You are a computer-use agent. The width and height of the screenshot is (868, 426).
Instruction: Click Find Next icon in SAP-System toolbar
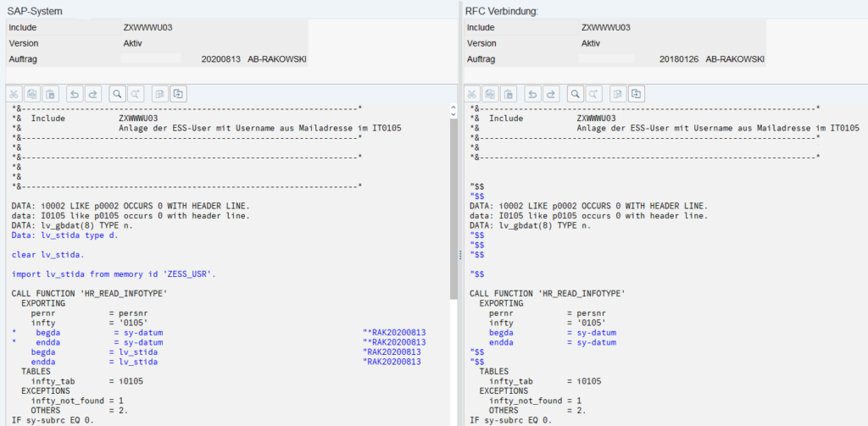pos(135,93)
